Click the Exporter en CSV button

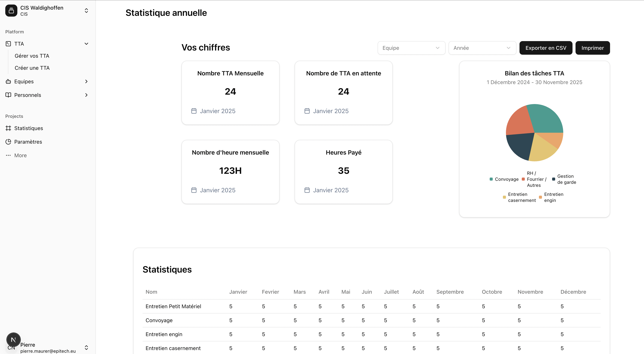546,48
